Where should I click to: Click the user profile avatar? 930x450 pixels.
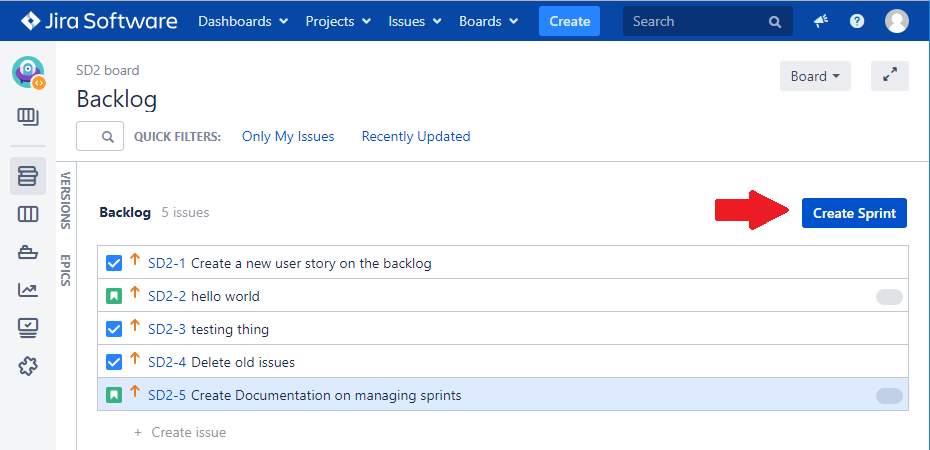click(897, 21)
